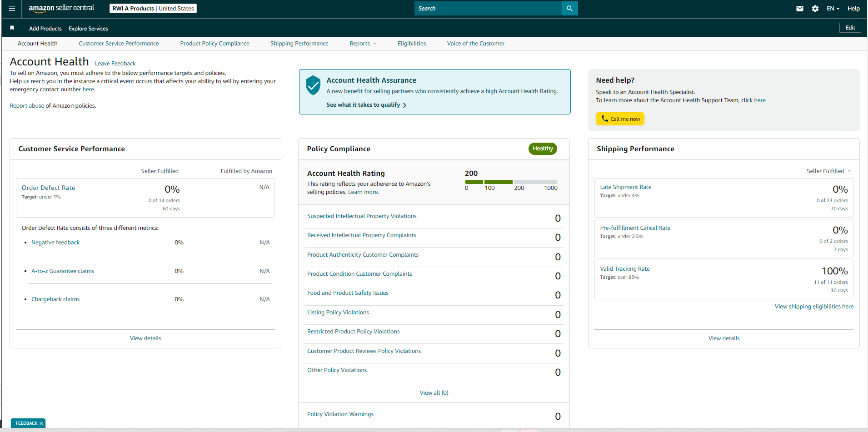Select the Shipping Performance tab
This screenshot has height=432, width=868.
click(299, 44)
